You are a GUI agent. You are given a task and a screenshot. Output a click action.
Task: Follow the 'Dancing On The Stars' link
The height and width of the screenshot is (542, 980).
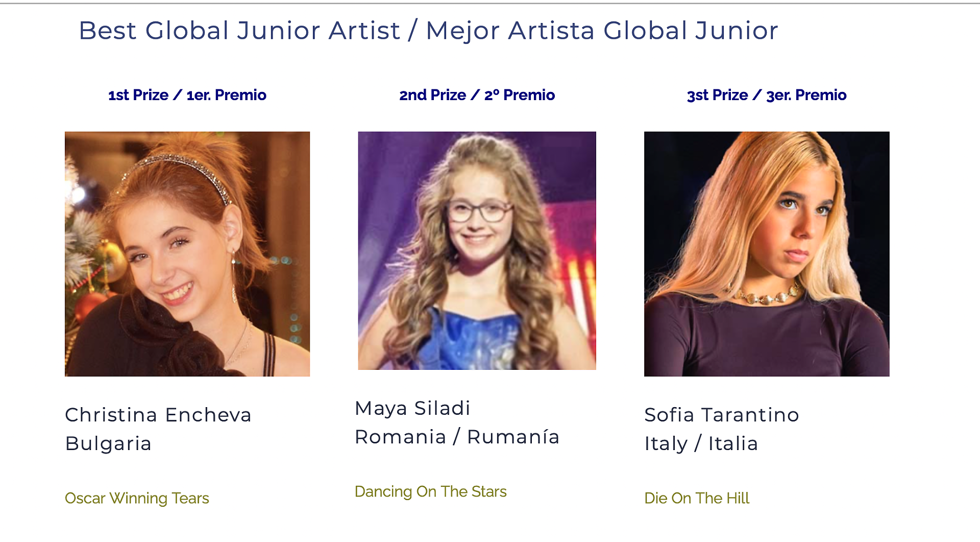point(430,491)
